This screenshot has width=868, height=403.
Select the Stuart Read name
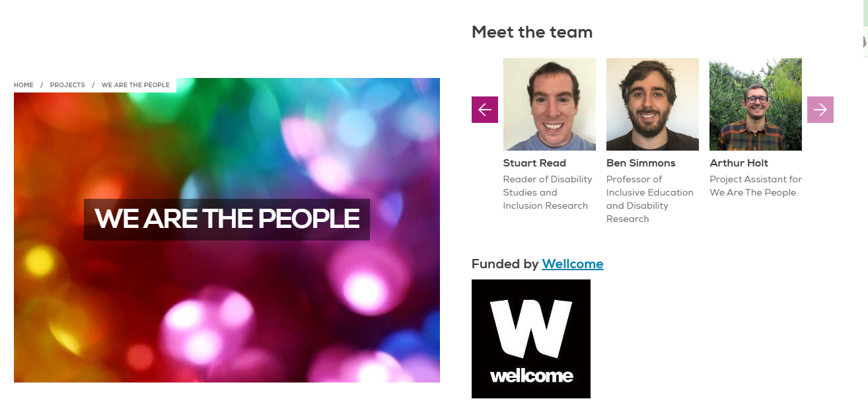tap(534, 163)
